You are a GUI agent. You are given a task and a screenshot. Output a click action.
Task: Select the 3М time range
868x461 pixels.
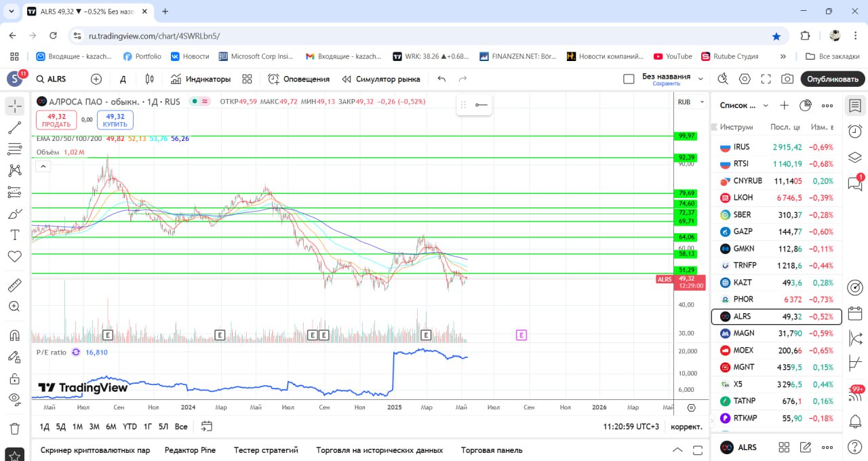tap(94, 426)
